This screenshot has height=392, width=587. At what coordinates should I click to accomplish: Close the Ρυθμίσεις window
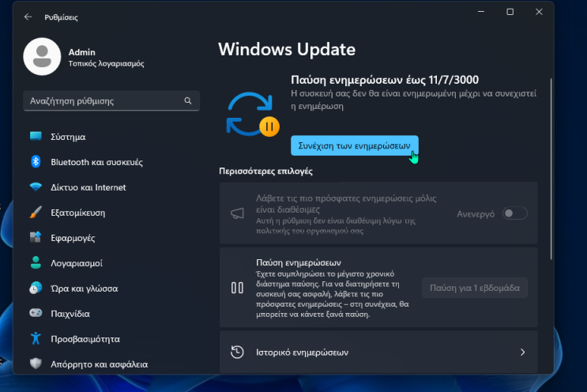pos(539,12)
